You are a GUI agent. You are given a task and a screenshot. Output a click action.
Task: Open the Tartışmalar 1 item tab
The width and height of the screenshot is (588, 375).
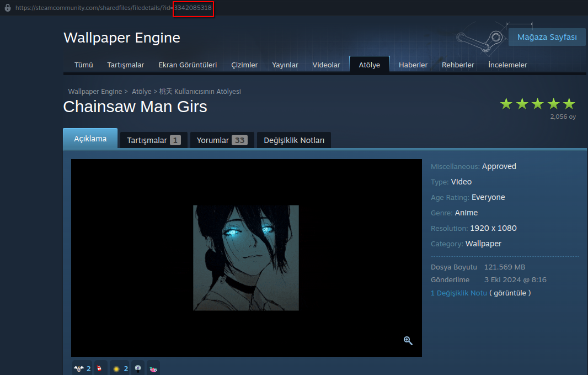[154, 140]
